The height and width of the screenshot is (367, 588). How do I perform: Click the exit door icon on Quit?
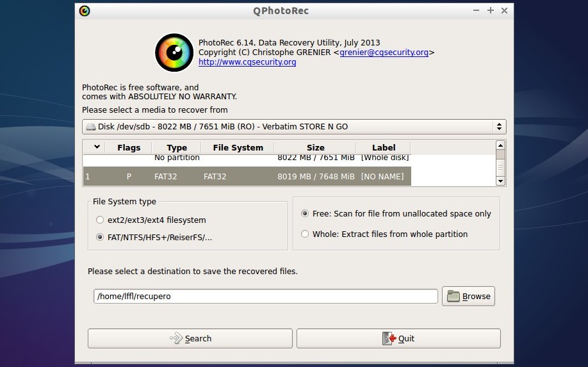389,339
